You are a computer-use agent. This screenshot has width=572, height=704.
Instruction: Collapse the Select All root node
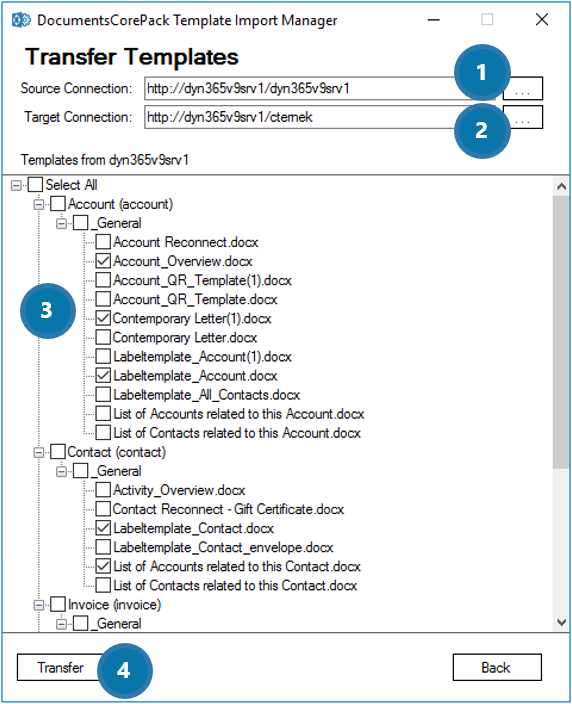(x=16, y=185)
